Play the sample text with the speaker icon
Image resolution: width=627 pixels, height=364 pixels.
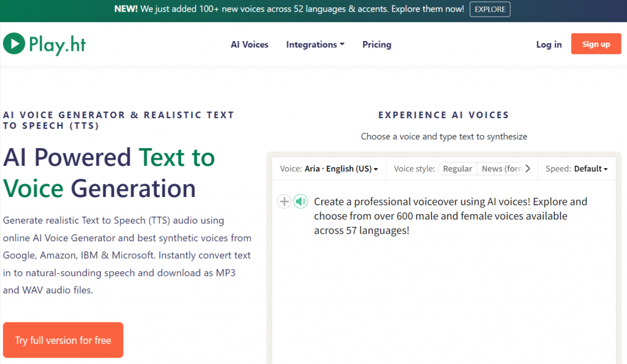click(301, 201)
